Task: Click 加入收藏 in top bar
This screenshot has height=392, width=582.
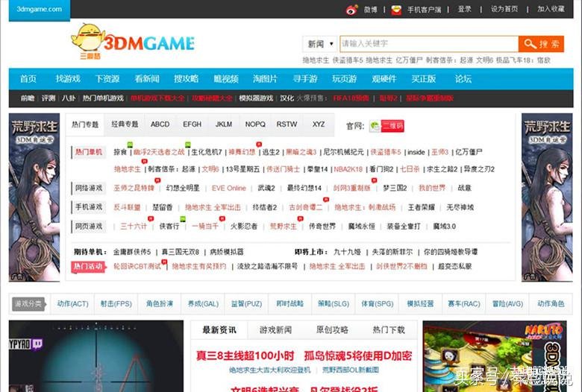Action: point(551,9)
